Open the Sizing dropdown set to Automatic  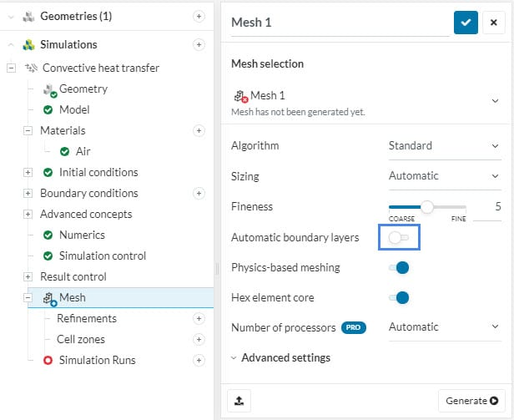443,176
